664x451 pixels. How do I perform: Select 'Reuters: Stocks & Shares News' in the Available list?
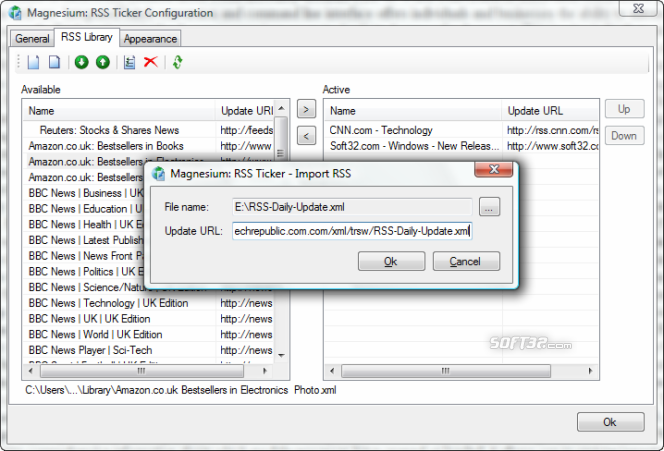click(x=149, y=130)
